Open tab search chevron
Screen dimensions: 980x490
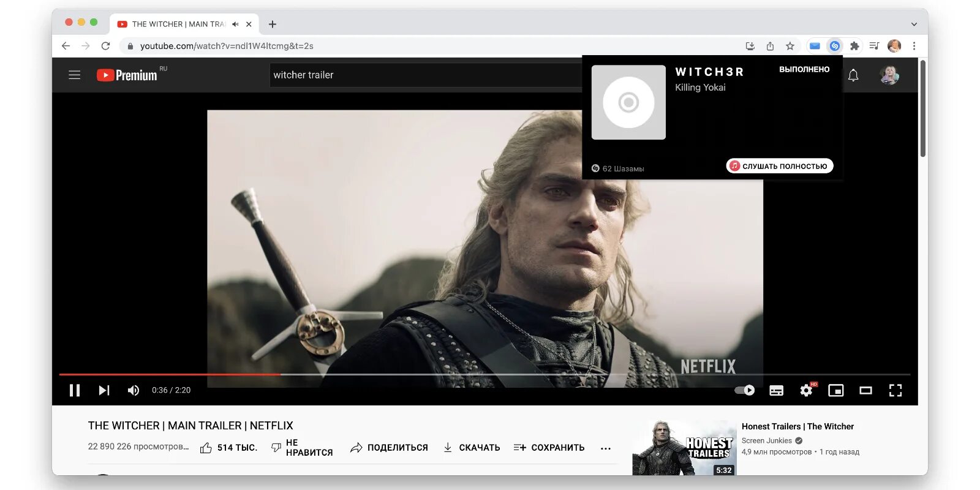pos(914,24)
